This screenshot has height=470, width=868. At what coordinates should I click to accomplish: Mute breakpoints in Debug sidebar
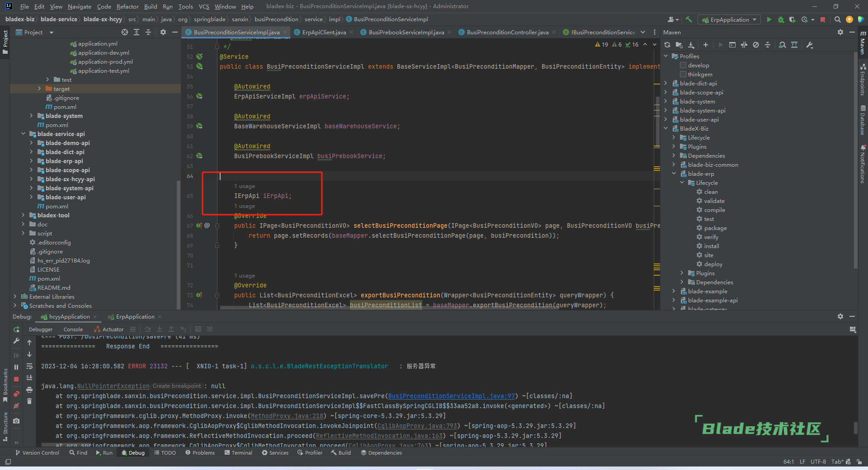point(16,406)
